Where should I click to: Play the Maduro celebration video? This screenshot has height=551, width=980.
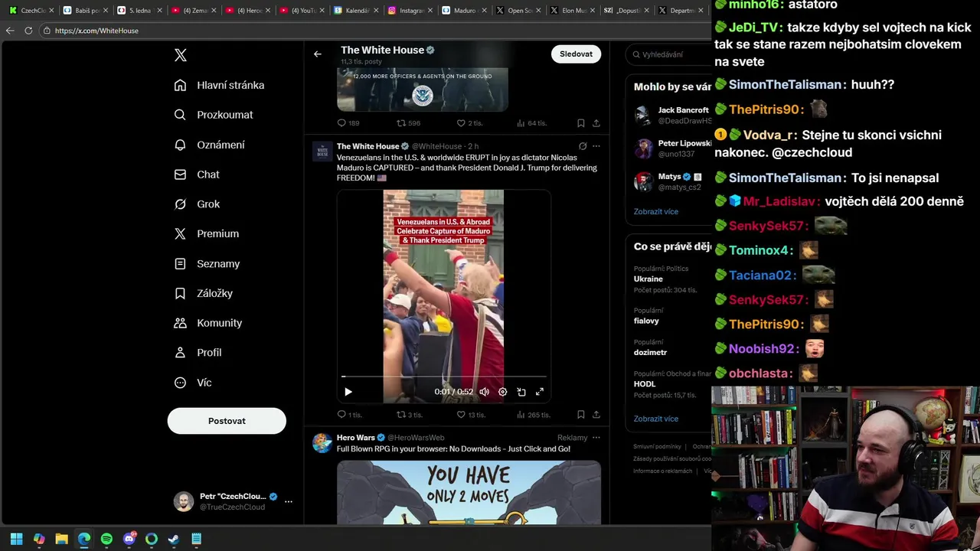[x=348, y=392]
